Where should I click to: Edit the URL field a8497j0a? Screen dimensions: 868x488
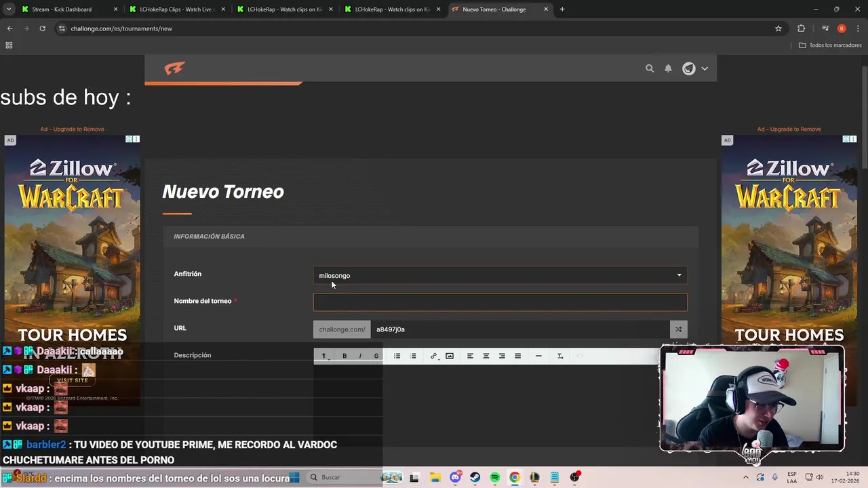coord(519,329)
